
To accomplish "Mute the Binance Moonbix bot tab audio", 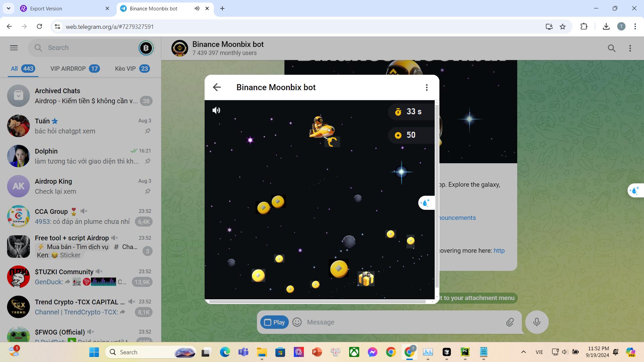I will click(197, 9).
